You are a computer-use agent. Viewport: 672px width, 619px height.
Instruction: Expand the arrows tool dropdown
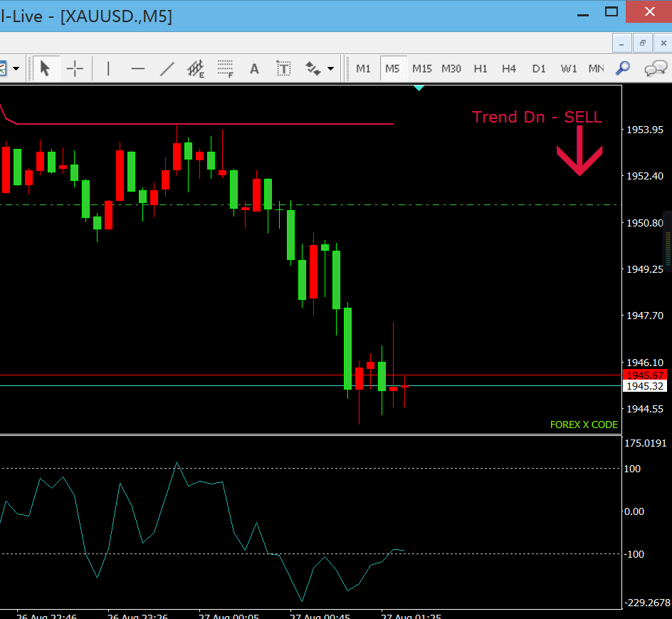pyautogui.click(x=330, y=68)
